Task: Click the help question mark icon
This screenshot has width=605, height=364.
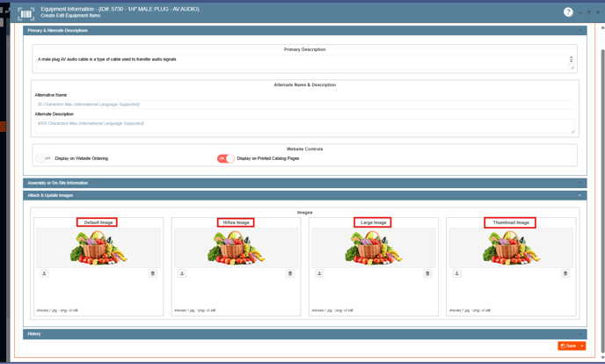Action: click(x=568, y=12)
